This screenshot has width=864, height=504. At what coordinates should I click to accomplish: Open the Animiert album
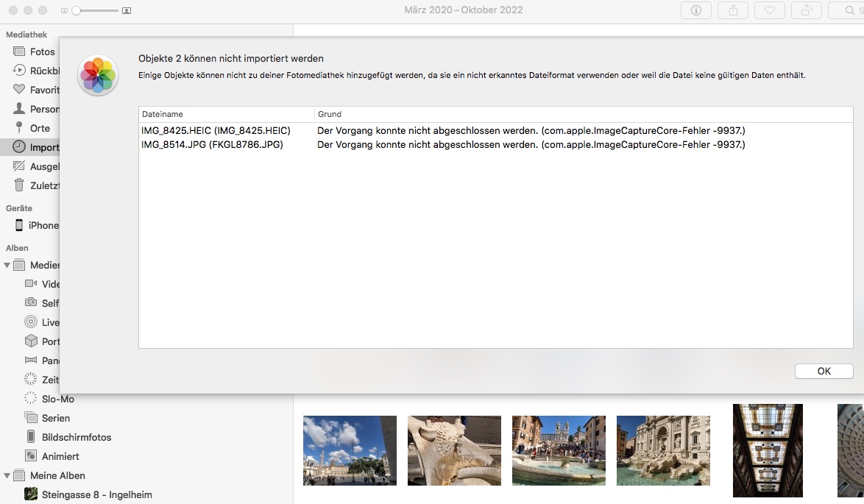point(60,456)
